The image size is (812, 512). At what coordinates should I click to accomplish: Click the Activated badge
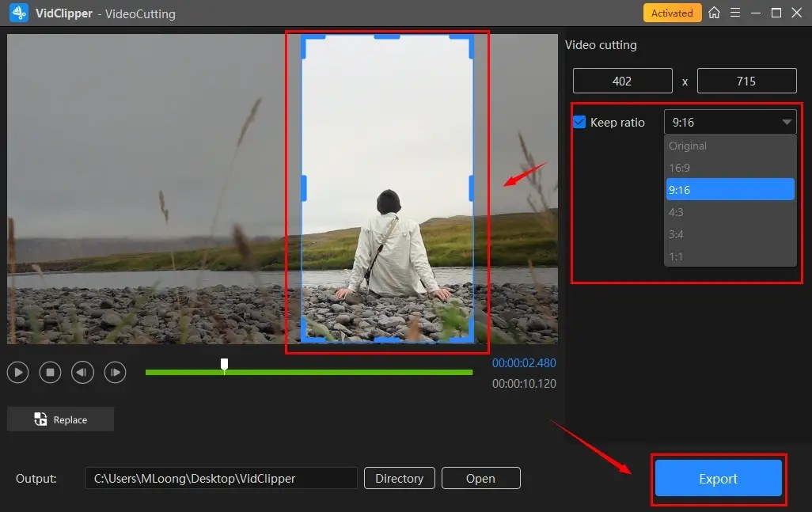(672, 13)
